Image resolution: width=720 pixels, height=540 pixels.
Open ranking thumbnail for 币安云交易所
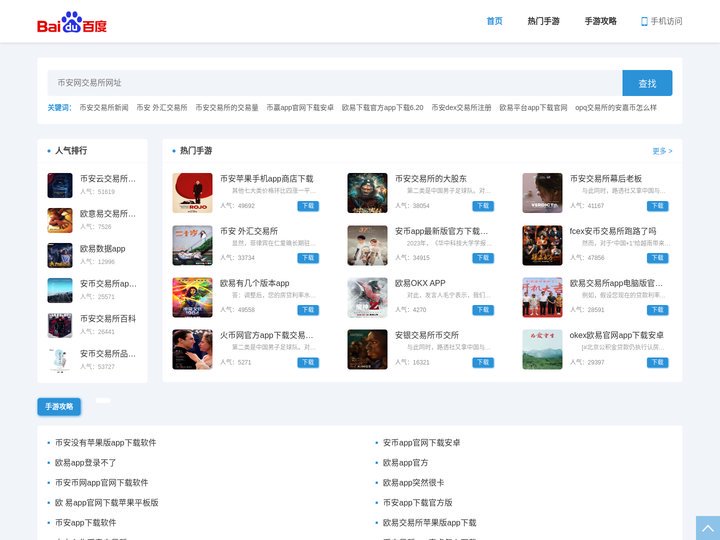click(60, 186)
